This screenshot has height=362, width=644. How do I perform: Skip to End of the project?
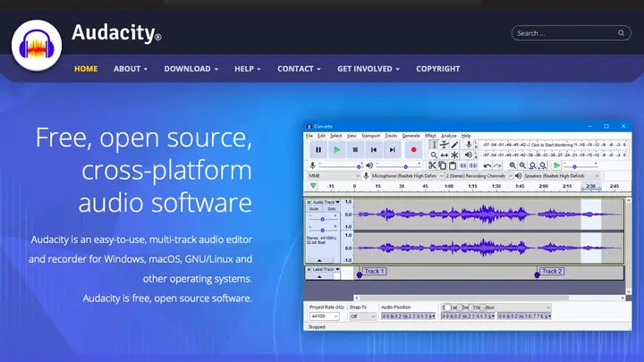click(x=393, y=150)
